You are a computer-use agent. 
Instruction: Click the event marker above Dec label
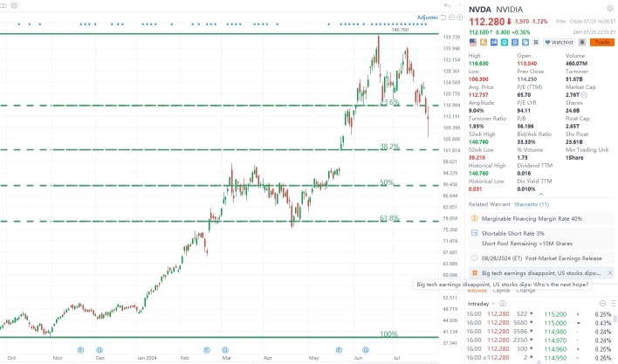(x=100, y=350)
